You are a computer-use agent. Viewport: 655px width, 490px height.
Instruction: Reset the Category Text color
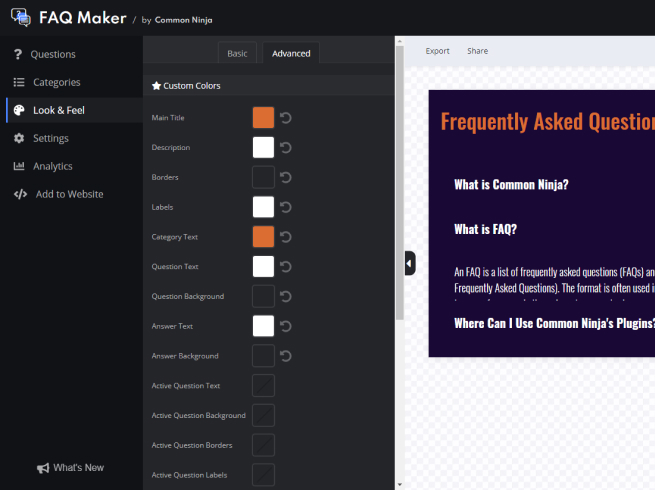pos(286,237)
